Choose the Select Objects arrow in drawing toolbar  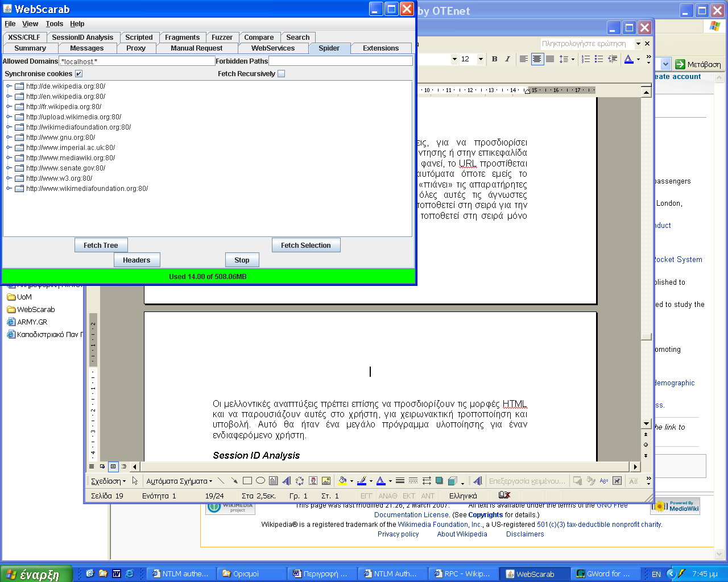(x=135, y=481)
